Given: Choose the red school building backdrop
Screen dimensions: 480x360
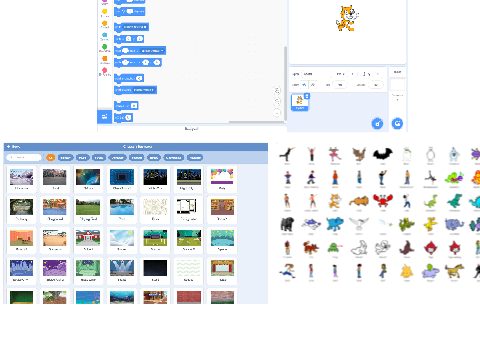Looking at the screenshot, I should (x=88, y=240).
